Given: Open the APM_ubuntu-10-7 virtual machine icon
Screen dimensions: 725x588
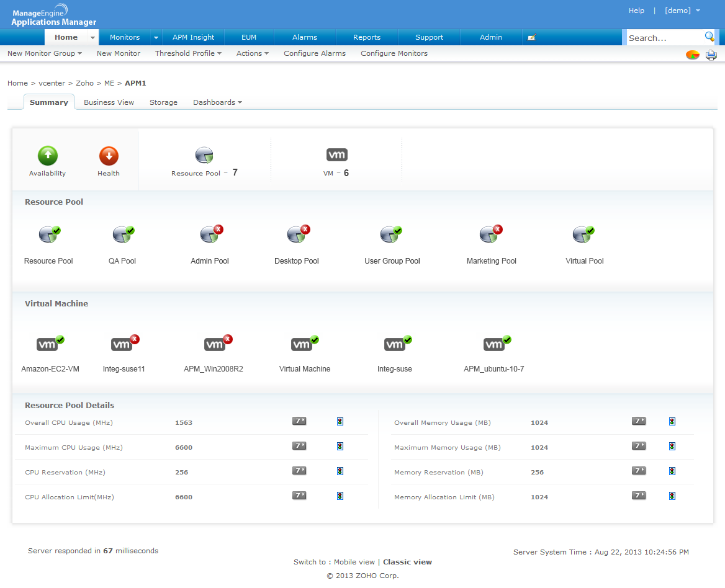Looking at the screenshot, I should (497, 343).
